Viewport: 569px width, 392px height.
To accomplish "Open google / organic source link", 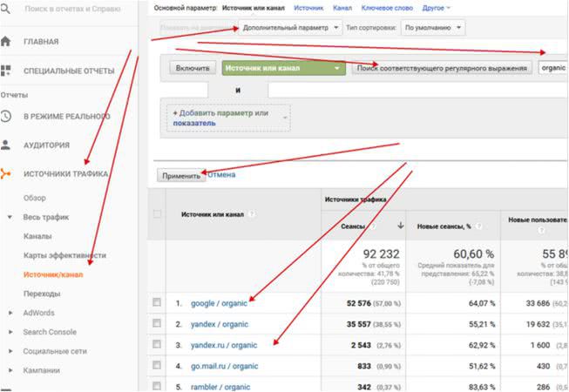I will [x=220, y=303].
